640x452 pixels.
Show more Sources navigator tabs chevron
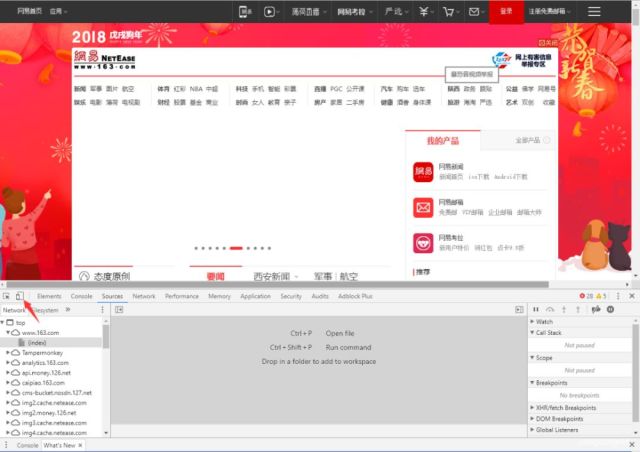(x=68, y=310)
